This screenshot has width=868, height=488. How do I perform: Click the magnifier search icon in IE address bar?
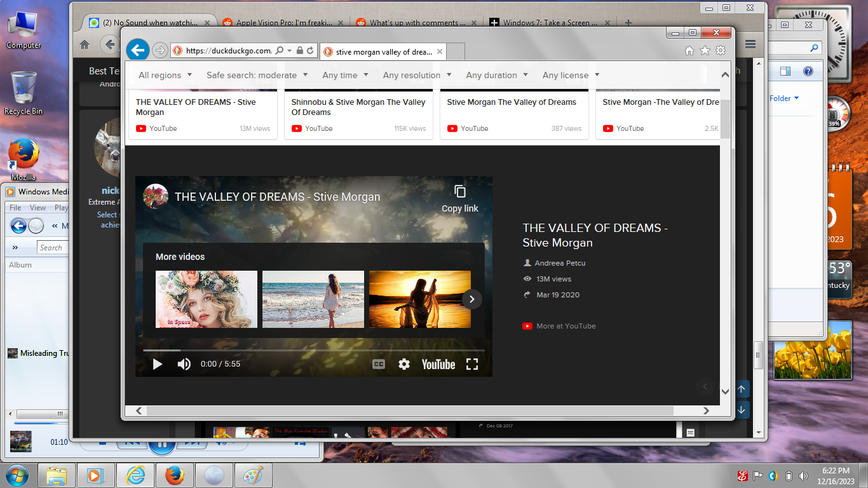(x=280, y=51)
